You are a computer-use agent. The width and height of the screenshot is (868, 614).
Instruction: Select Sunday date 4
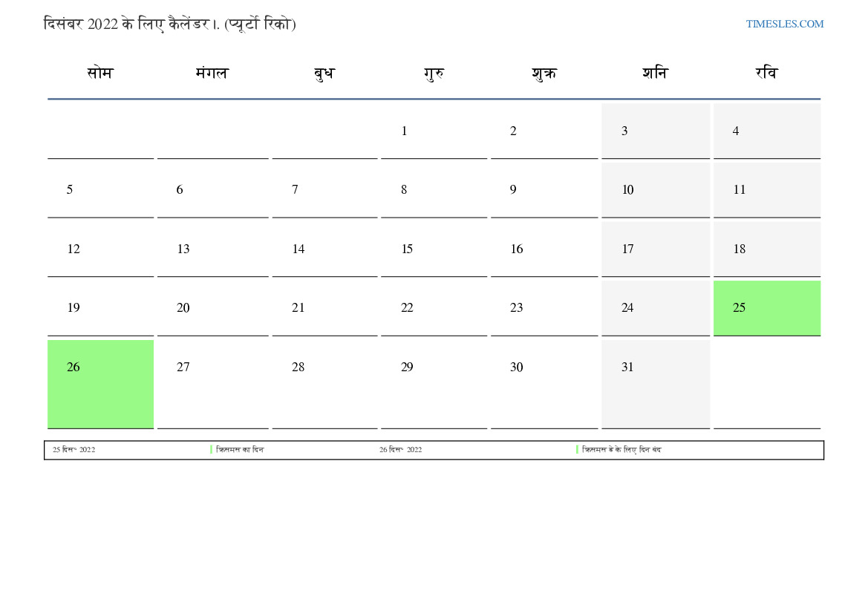tap(767, 131)
